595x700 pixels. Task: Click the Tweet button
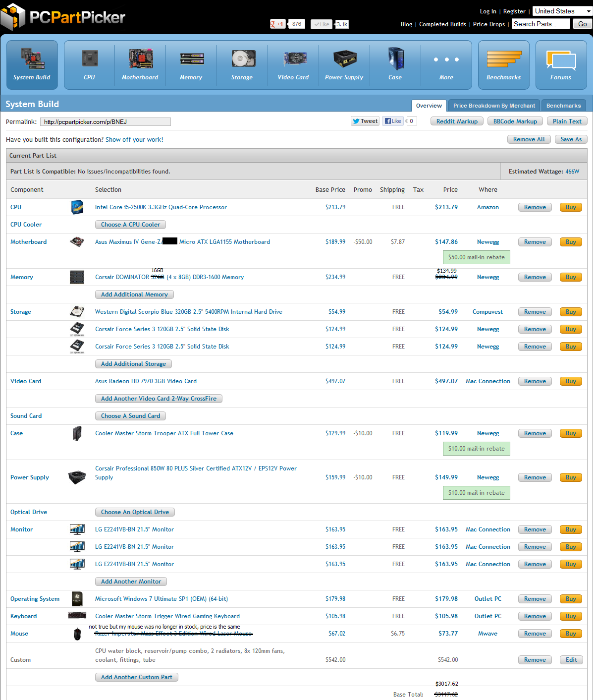[365, 121]
